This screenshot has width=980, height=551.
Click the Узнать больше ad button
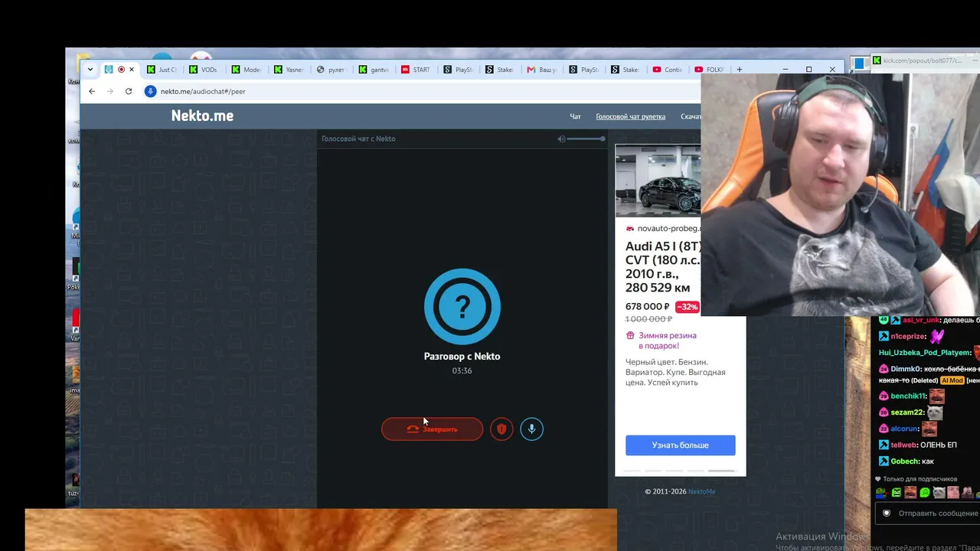click(680, 445)
